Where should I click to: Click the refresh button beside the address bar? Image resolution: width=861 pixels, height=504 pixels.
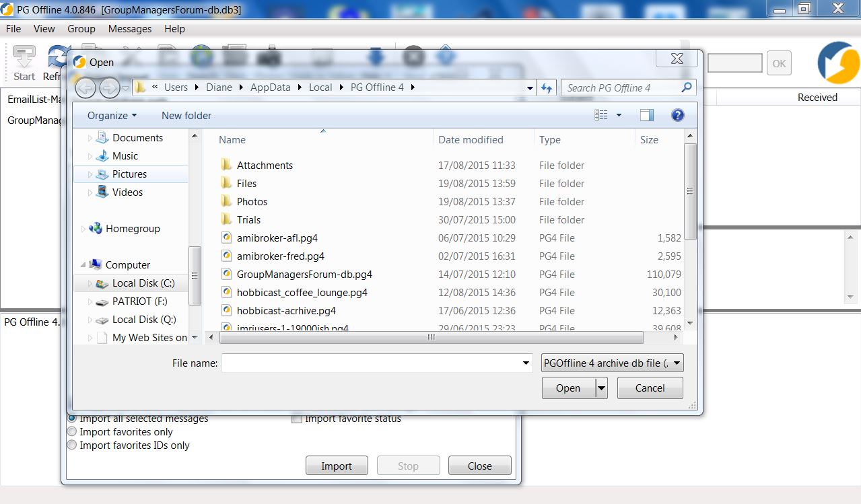click(x=547, y=87)
